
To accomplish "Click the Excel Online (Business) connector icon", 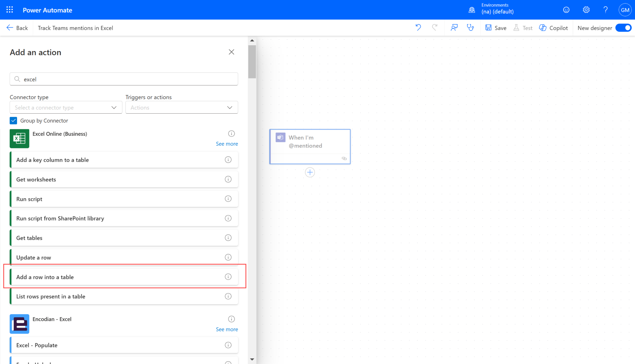I will click(x=19, y=138).
